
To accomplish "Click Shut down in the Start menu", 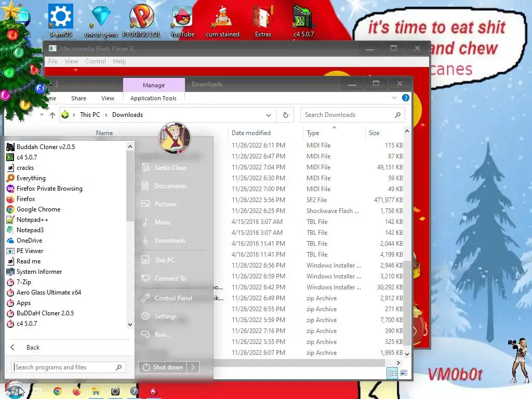I will coord(163,367).
